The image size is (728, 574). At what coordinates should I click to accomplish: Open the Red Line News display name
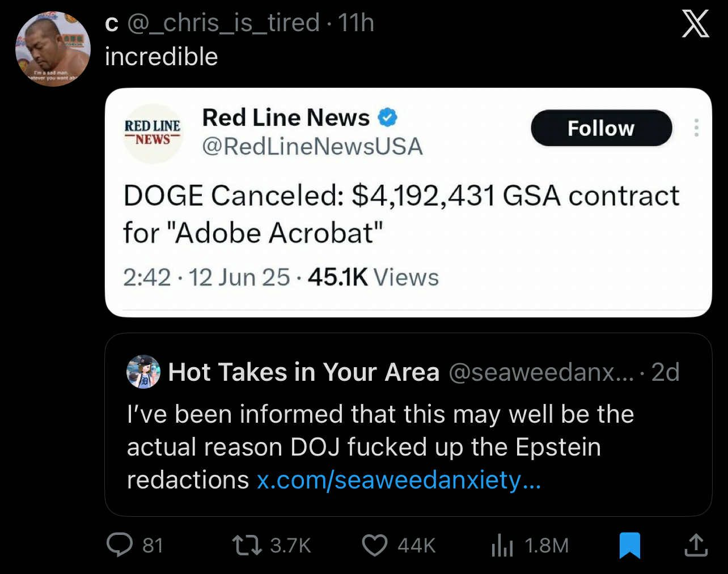[286, 118]
